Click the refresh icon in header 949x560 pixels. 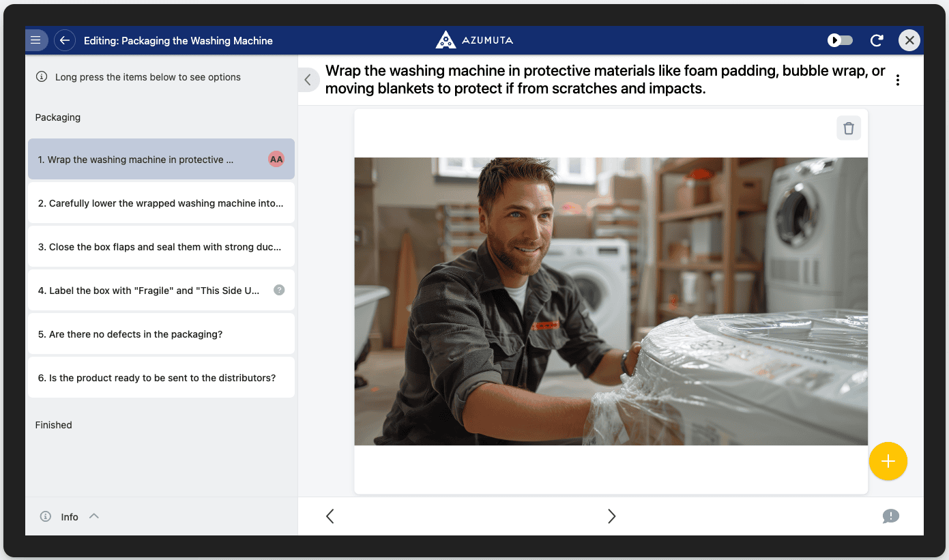click(877, 40)
